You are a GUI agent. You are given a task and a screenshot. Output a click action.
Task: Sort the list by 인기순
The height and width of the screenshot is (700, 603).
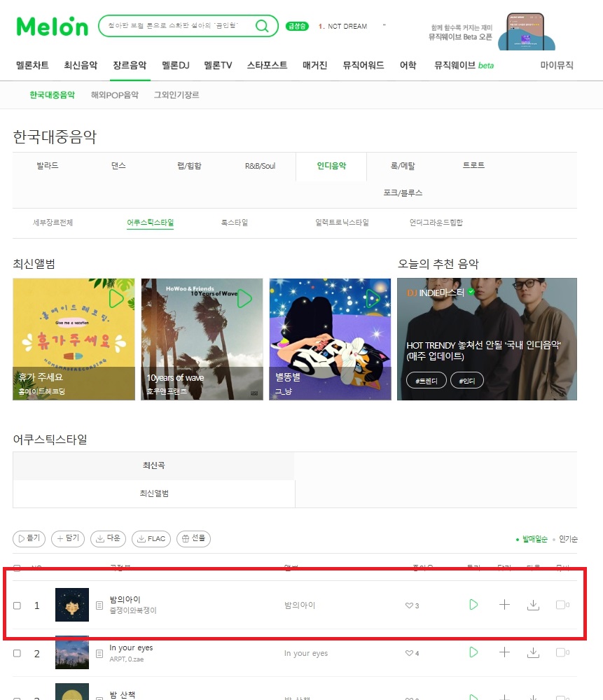[x=568, y=539]
